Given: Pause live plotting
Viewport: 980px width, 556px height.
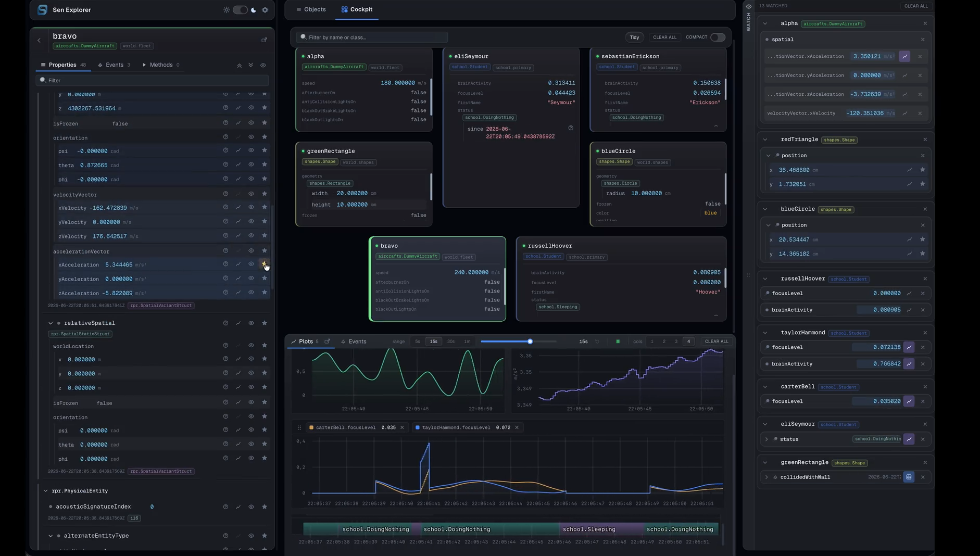Looking at the screenshot, I should coord(618,342).
